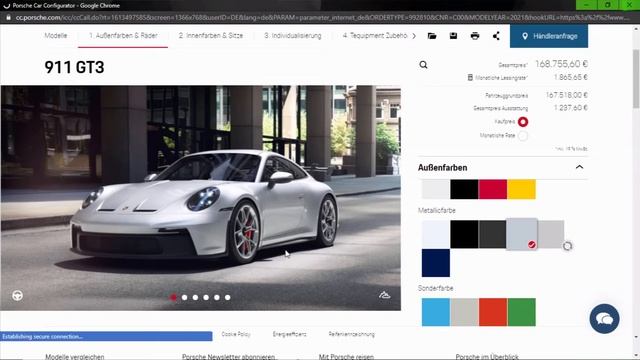Click the 911 GT3 model heading
The height and width of the screenshot is (360, 640).
point(74,67)
